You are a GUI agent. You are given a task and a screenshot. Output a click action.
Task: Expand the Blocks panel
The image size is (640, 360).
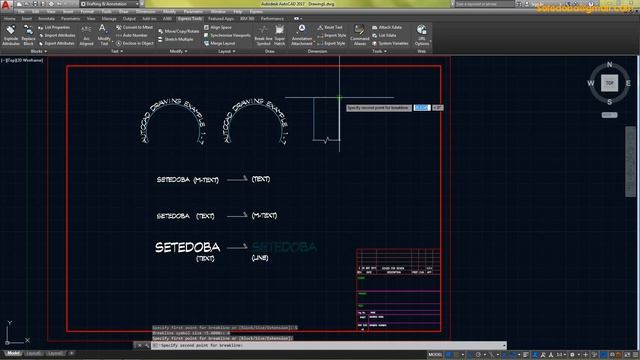coord(39,51)
